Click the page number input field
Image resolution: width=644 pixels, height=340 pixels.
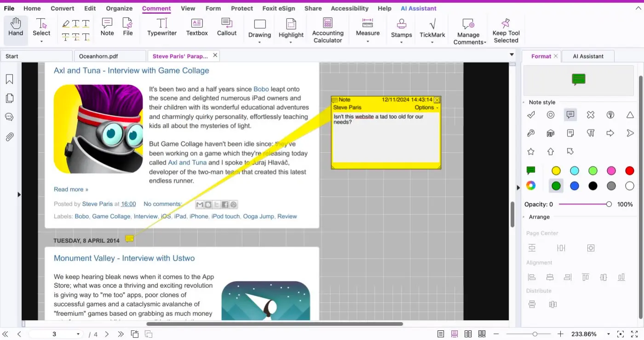pyautogui.click(x=54, y=334)
